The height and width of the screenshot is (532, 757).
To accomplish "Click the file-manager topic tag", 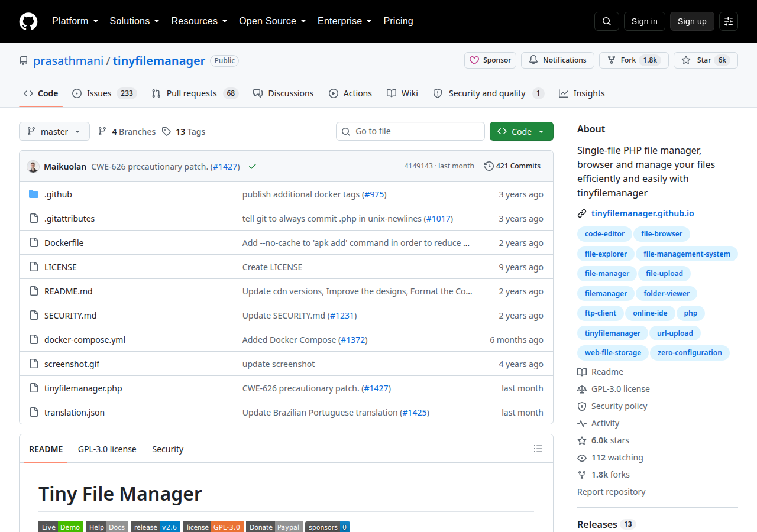I will (607, 274).
